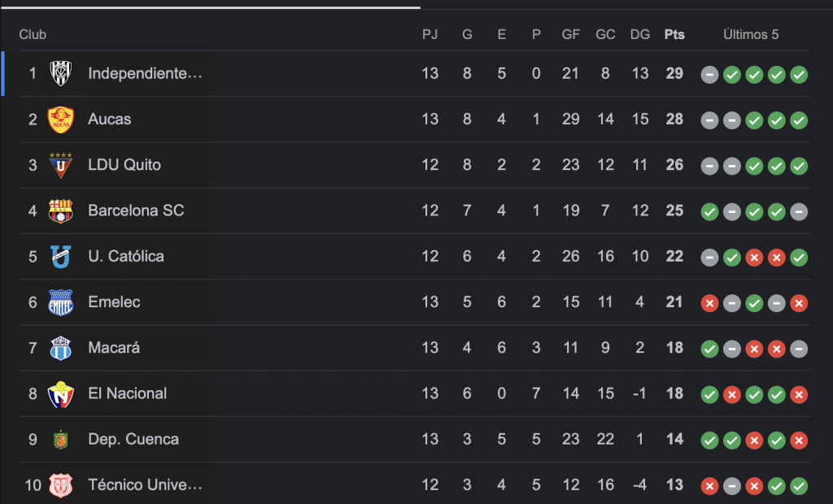The image size is (833, 504).
Task: Select the Macará team badge
Action: click(60, 348)
